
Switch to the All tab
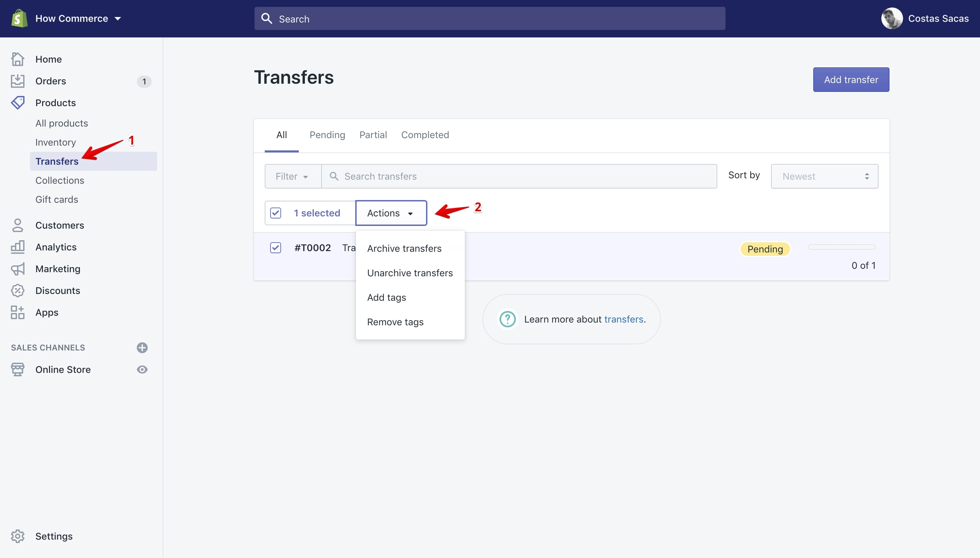282,135
